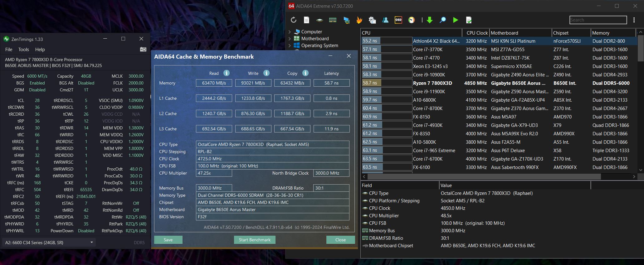Sort by the CPU column header
The width and height of the screenshot is (644, 265).
411,33
